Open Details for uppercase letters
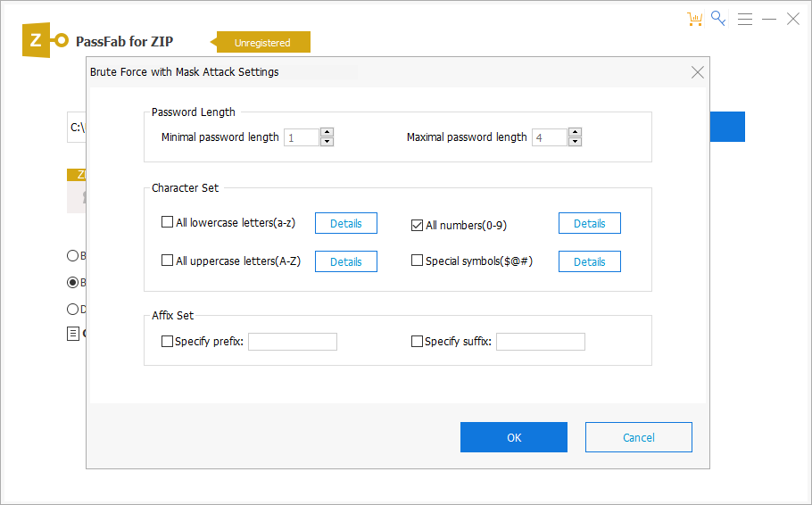 346,261
